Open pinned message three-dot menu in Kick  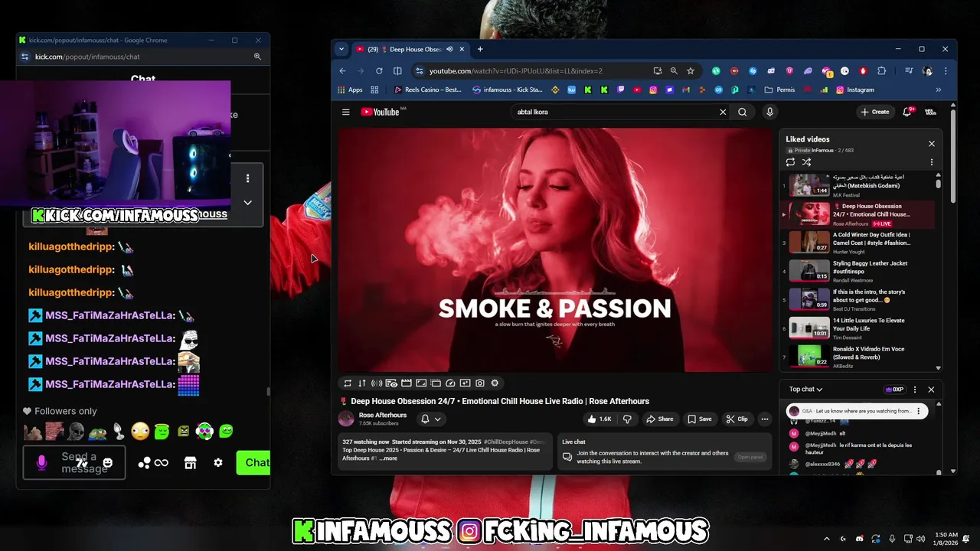(247, 178)
